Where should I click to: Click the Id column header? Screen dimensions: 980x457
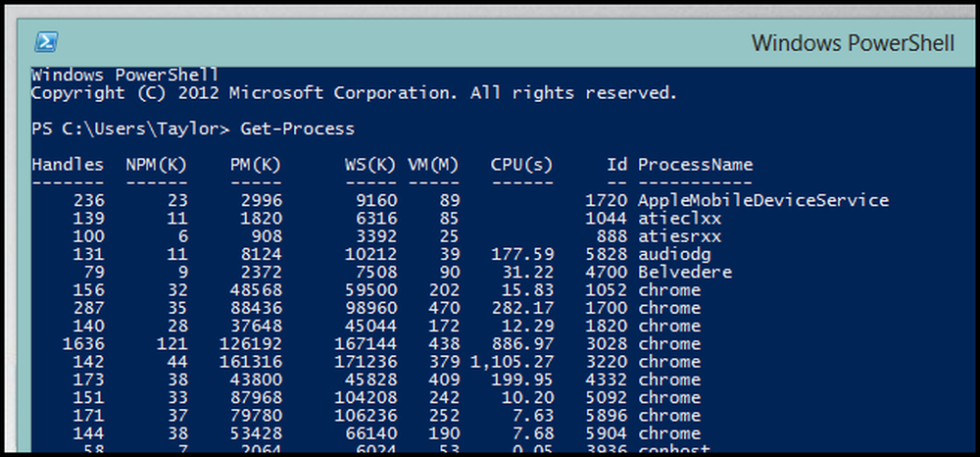616,165
